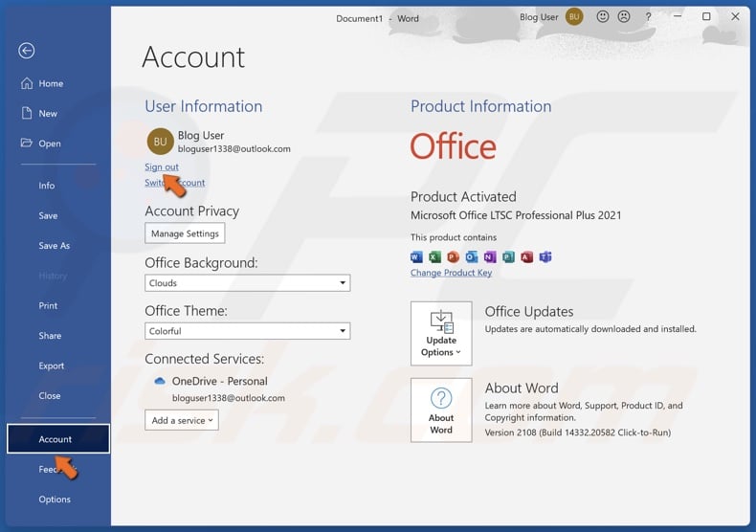
Task: Click the bloguser1338@outlook.com email under Blog User
Action: (x=233, y=149)
